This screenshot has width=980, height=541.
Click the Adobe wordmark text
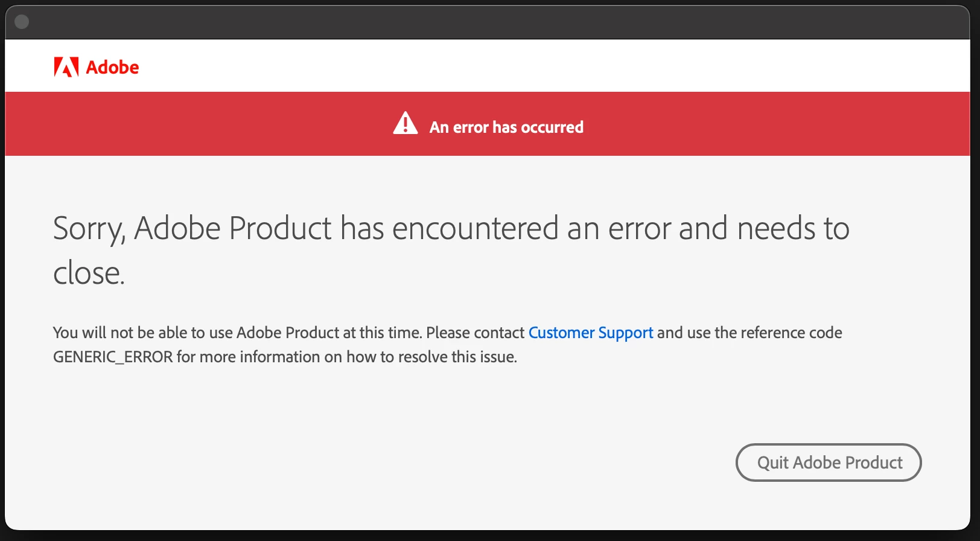112,67
